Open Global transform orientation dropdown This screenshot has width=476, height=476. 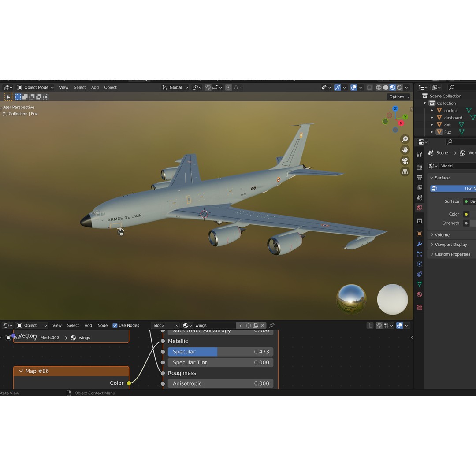point(175,87)
